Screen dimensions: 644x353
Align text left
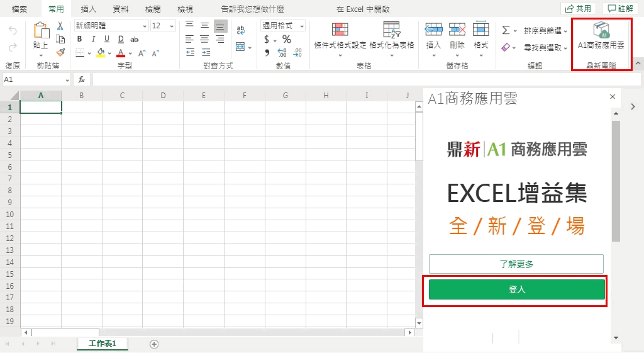189,39
